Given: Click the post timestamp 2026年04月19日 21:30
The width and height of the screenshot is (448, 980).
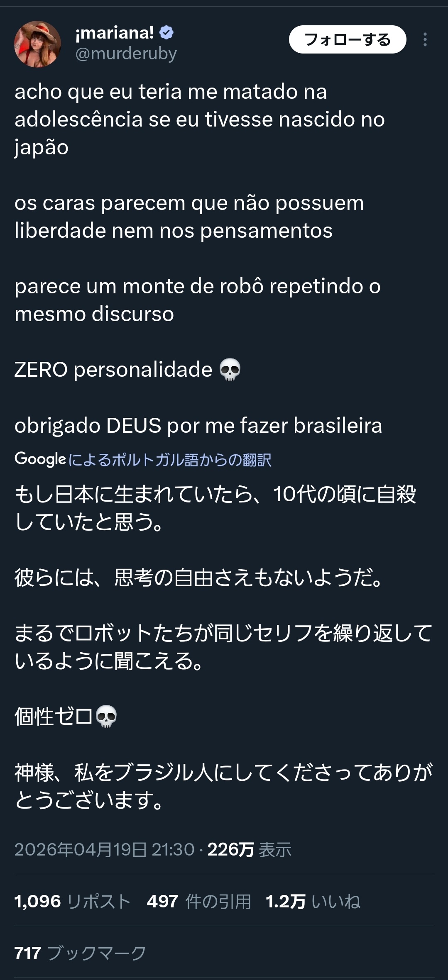Looking at the screenshot, I should (104, 849).
